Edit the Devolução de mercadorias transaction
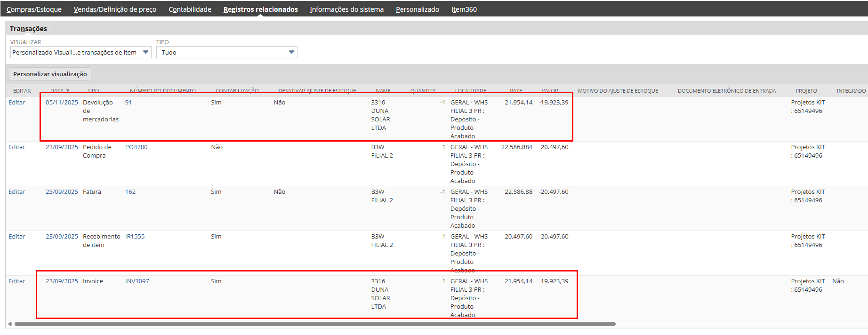868x335 pixels. 17,103
